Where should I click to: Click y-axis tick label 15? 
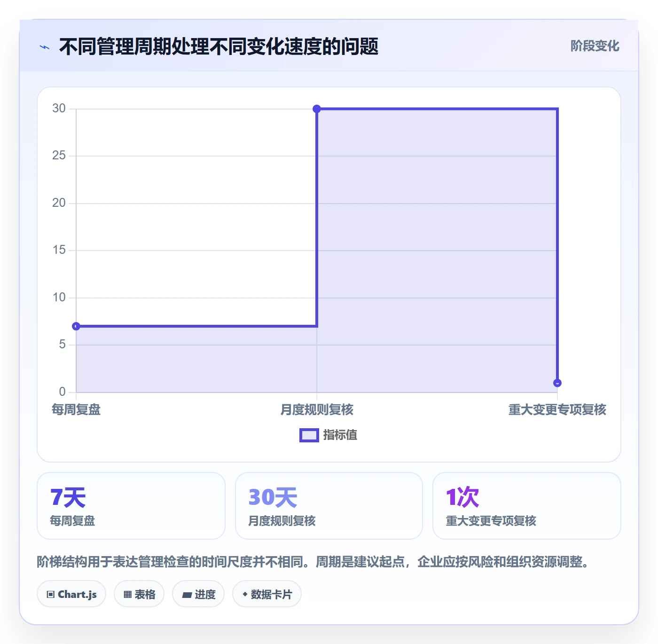click(x=59, y=250)
